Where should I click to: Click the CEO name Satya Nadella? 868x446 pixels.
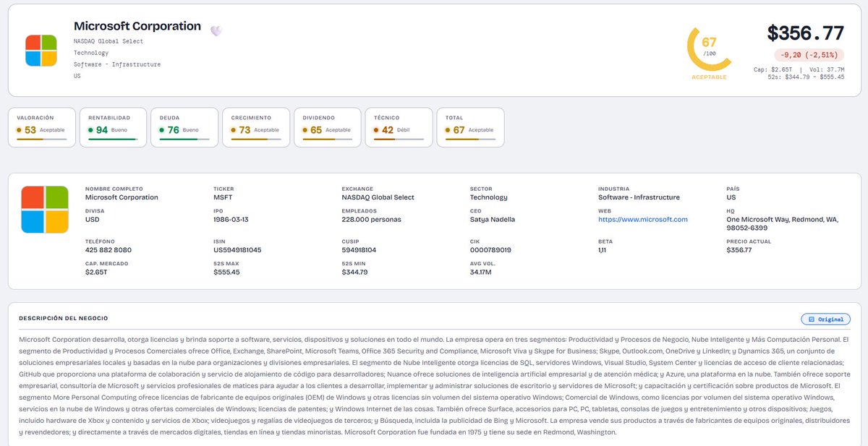(492, 219)
